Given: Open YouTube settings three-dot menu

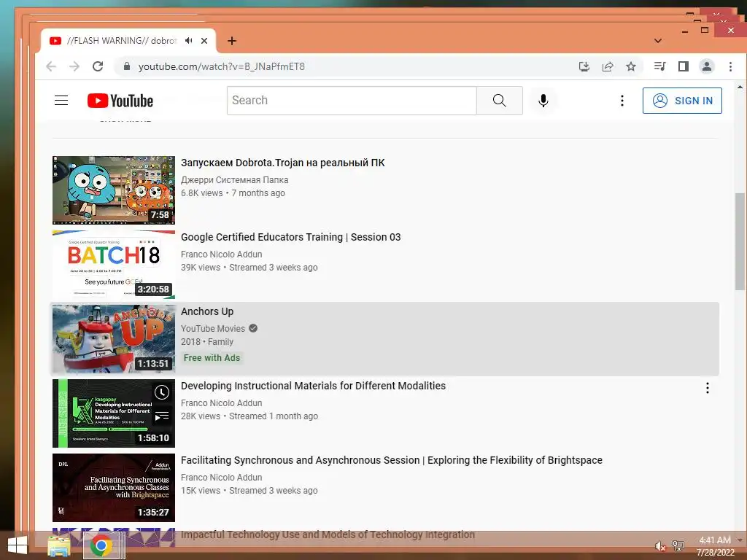Looking at the screenshot, I should tap(622, 101).
